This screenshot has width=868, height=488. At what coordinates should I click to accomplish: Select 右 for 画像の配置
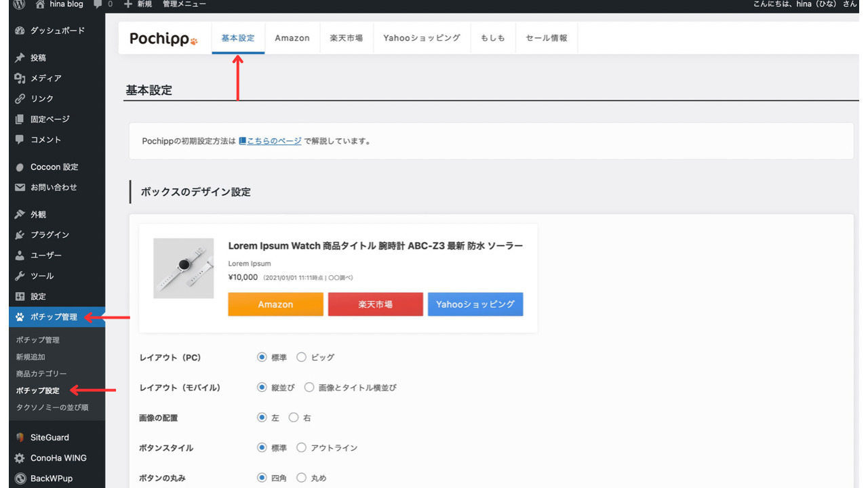click(294, 418)
